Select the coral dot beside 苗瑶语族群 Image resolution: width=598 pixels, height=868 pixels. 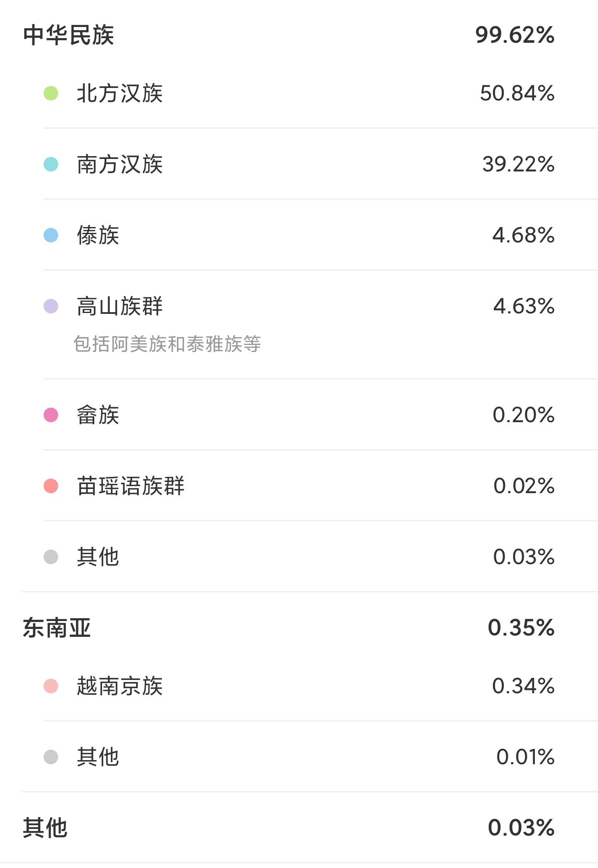point(51,486)
